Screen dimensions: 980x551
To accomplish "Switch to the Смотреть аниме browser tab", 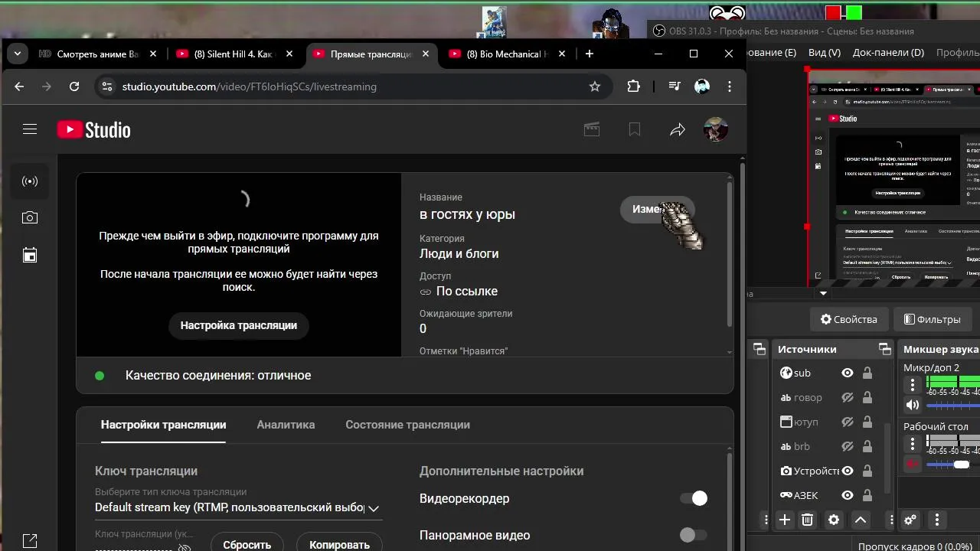I will coord(97,54).
